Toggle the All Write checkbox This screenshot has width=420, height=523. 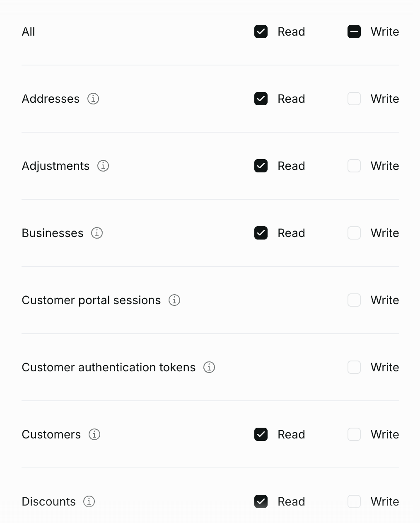click(x=354, y=31)
